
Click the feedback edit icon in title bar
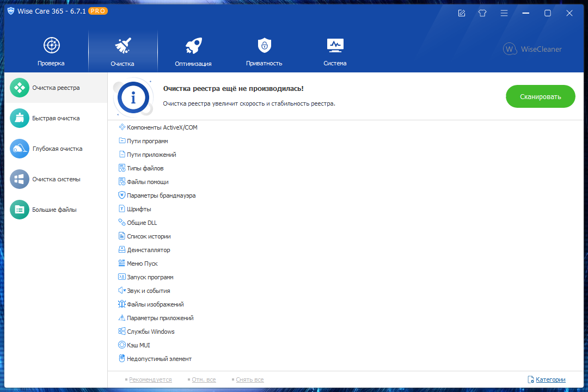[462, 13]
